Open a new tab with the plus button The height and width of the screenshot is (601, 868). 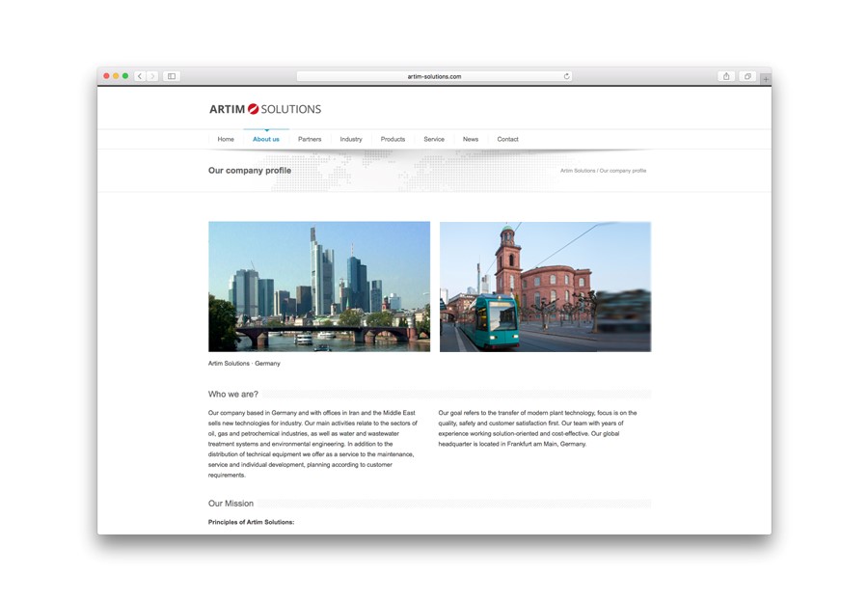tap(767, 78)
